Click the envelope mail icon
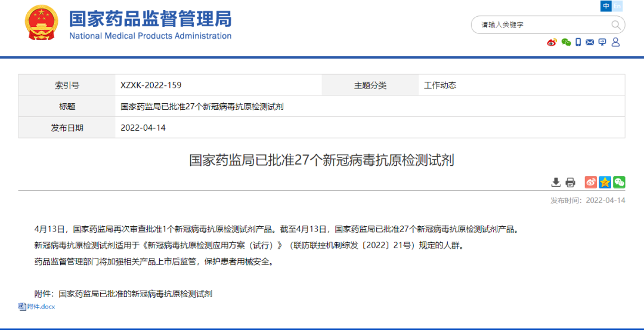 [x=590, y=42]
